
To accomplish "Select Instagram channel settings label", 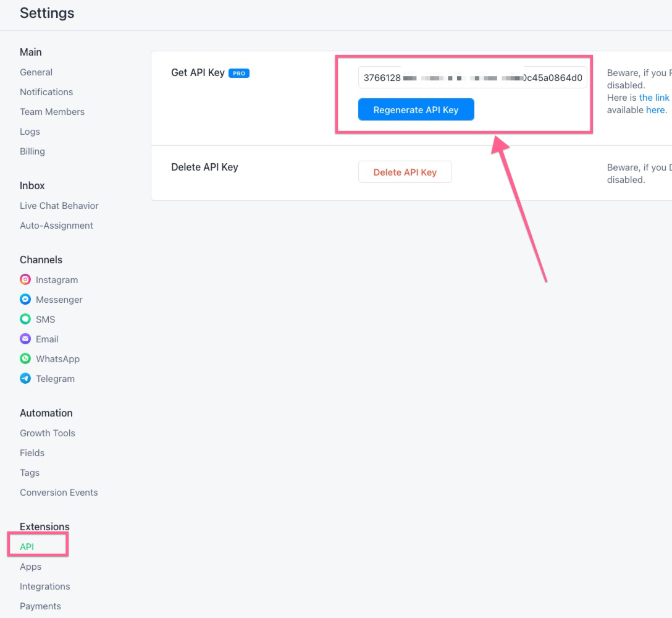I will click(x=57, y=280).
